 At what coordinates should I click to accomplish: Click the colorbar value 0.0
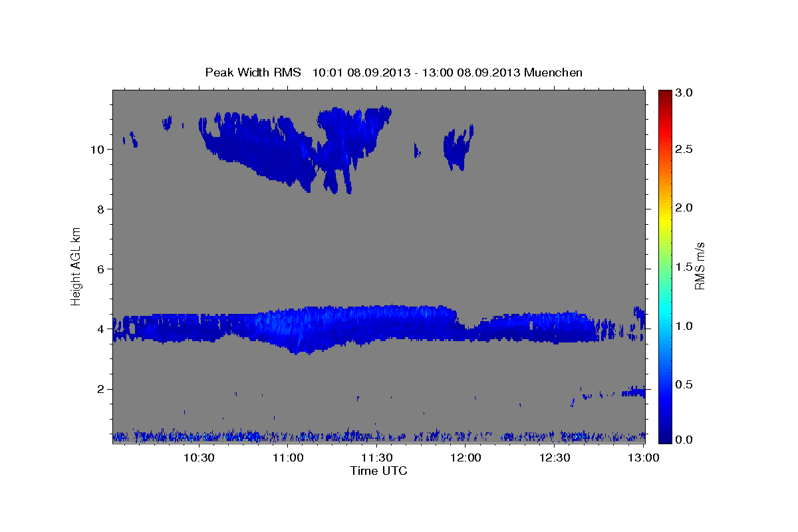684,440
